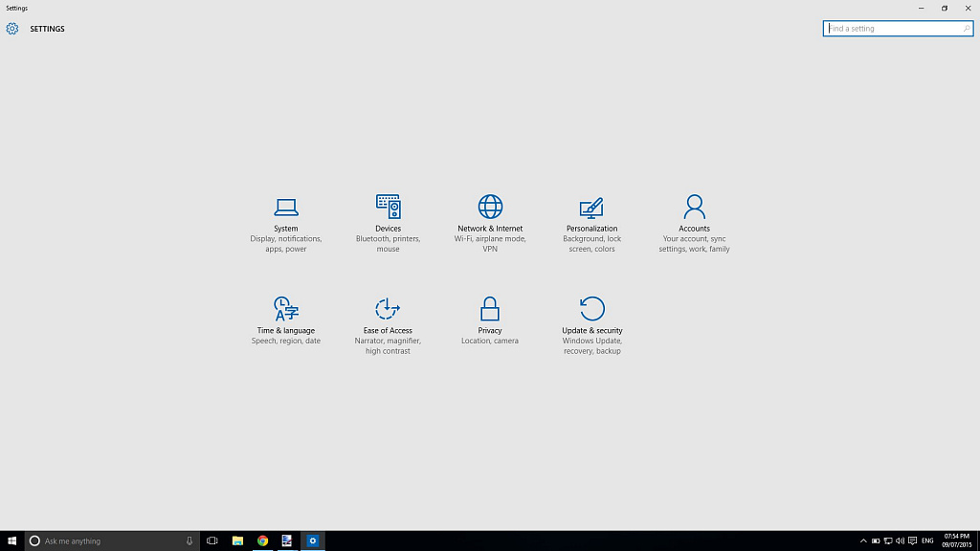Show hidden tray icons chevron

coord(863,541)
